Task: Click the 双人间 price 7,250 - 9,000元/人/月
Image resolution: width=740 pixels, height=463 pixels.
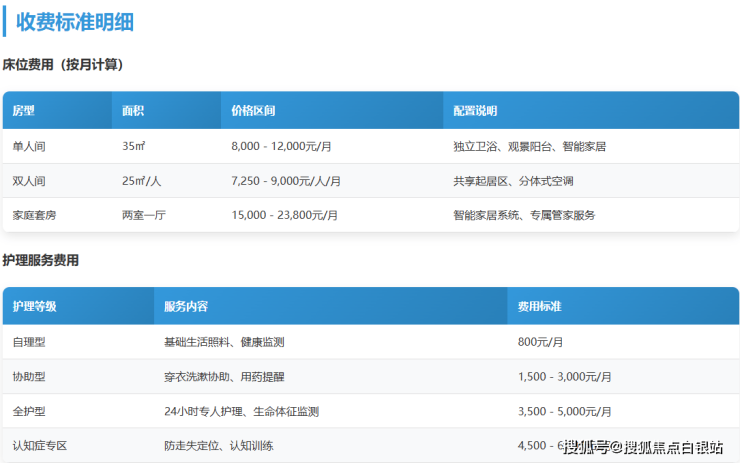Action: point(285,181)
